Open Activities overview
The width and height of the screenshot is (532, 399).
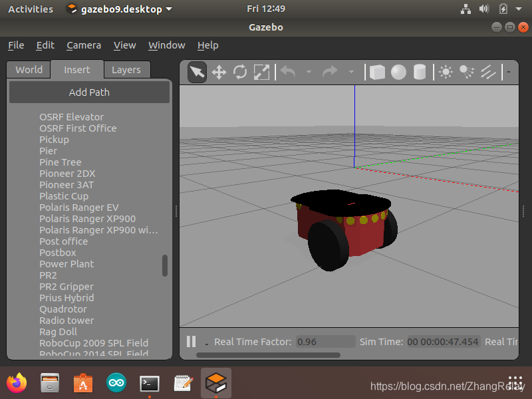31,9
